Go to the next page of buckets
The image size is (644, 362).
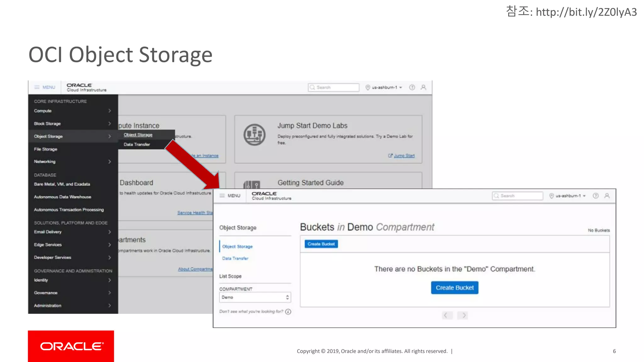click(x=463, y=315)
